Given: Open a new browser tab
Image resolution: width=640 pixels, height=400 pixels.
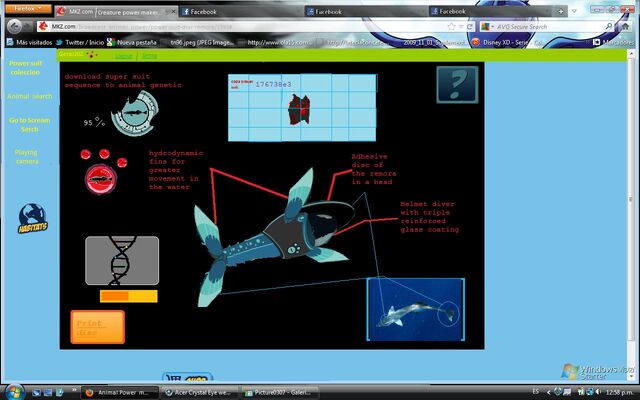Looking at the screenshot, I should 561,11.
